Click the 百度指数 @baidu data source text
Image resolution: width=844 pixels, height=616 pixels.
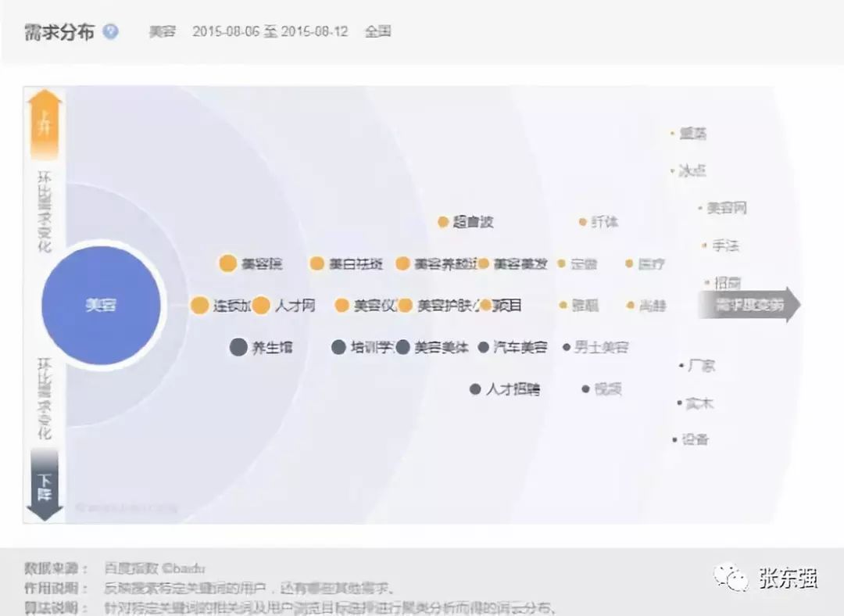(155, 568)
